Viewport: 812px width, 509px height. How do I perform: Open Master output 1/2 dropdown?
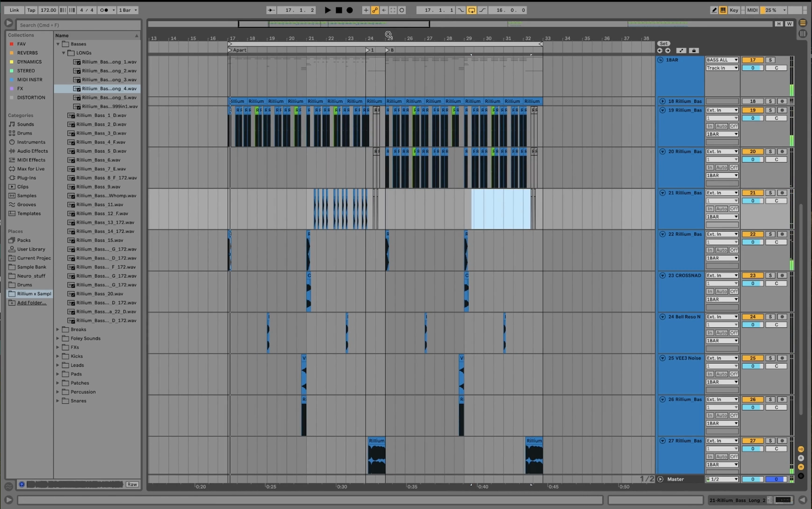(722, 479)
